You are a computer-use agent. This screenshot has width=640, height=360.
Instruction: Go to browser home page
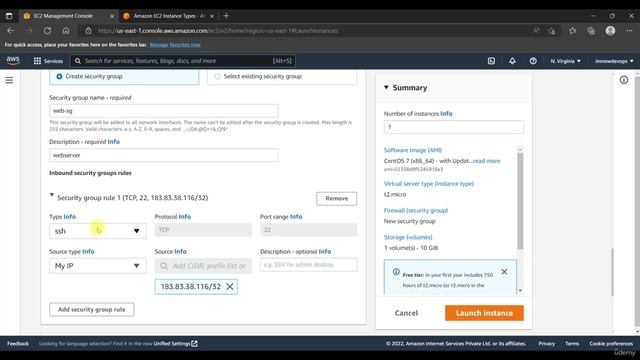pos(66,31)
